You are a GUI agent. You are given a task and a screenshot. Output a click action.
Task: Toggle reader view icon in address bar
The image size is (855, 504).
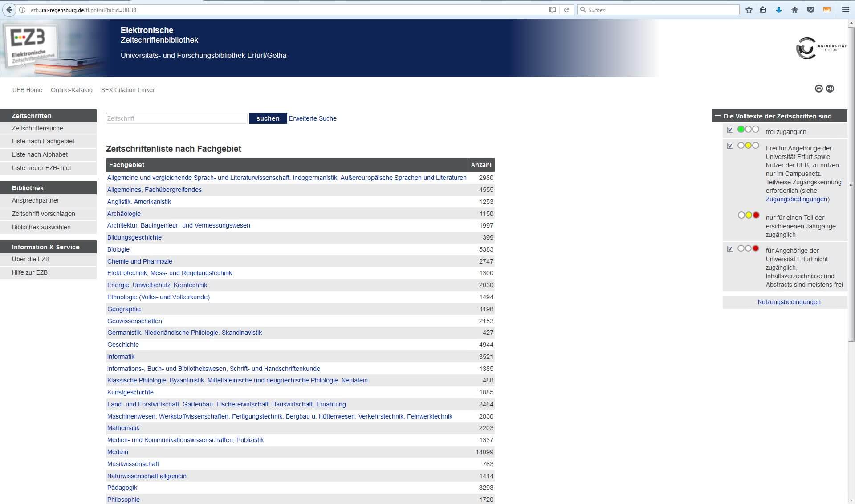tap(552, 10)
